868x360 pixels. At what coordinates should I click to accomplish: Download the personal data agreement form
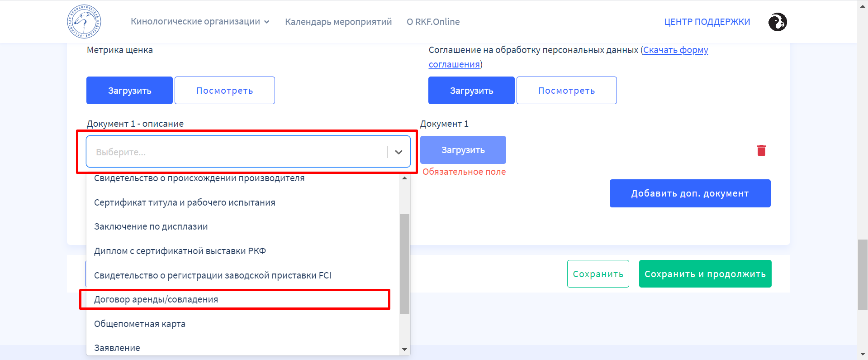click(x=675, y=50)
